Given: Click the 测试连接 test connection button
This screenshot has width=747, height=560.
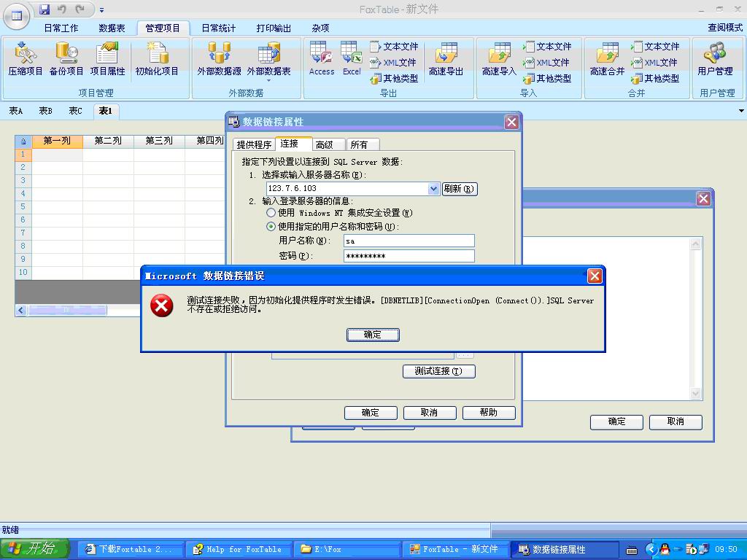Looking at the screenshot, I should tap(438, 371).
